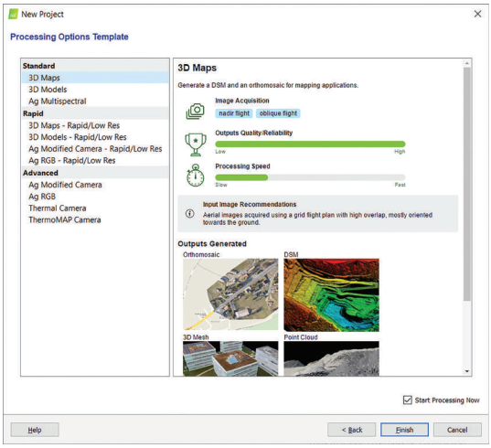
Task: Click the info icon beside Input Image Recommendations
Action: [x=190, y=214]
